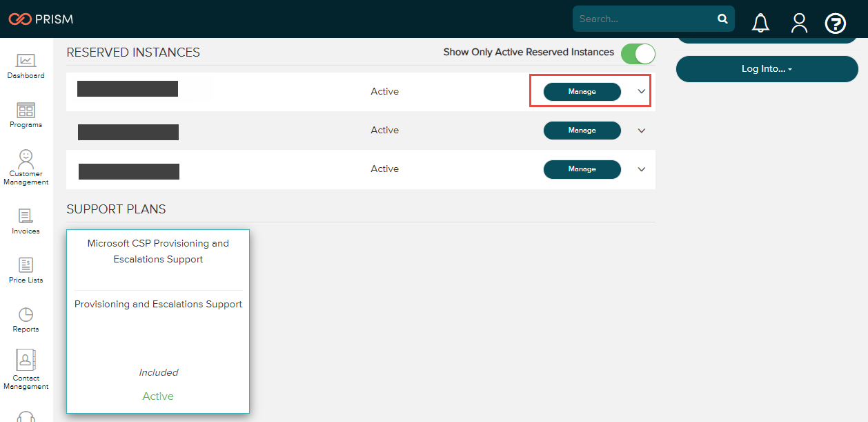The image size is (868, 422).
Task: Click the search magnifier icon
Action: point(722,19)
